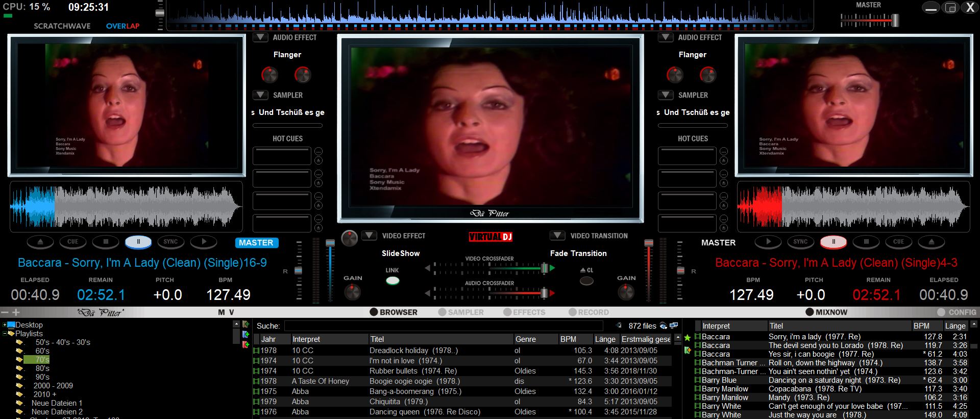Open the CONFIG tab

click(957, 312)
